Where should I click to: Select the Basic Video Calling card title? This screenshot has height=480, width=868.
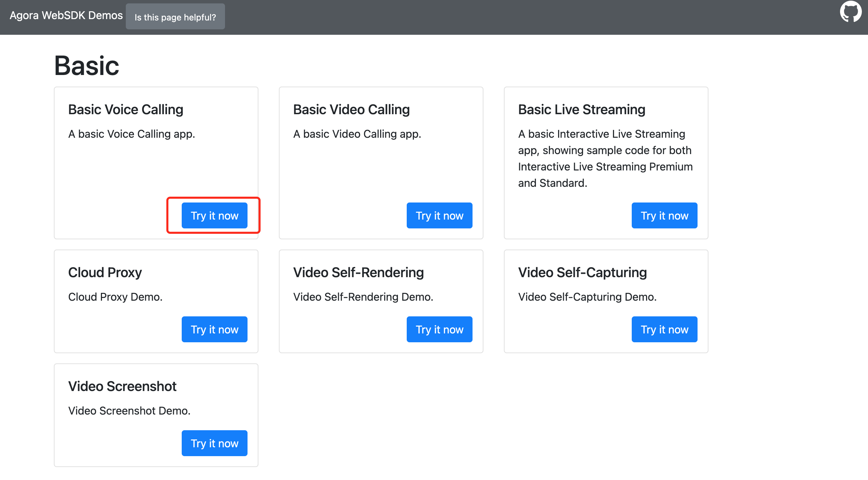[x=351, y=109]
